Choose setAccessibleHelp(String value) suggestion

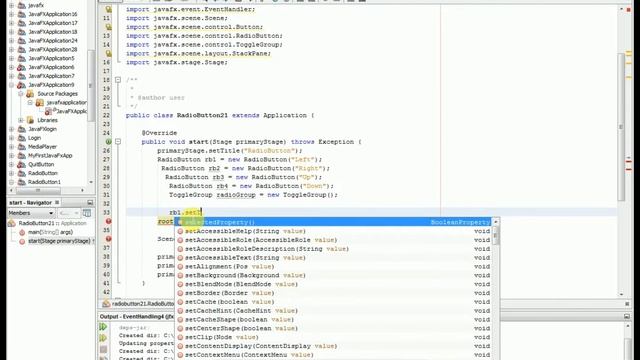point(333,231)
